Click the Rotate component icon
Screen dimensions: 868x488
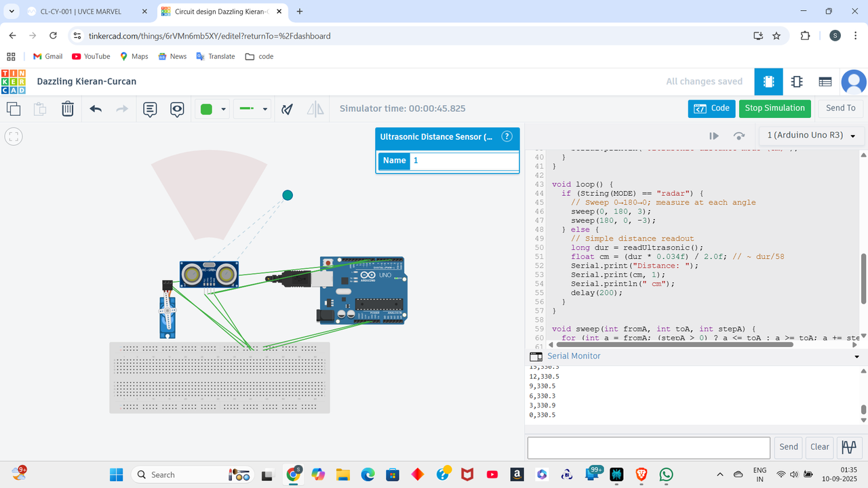coord(288,108)
